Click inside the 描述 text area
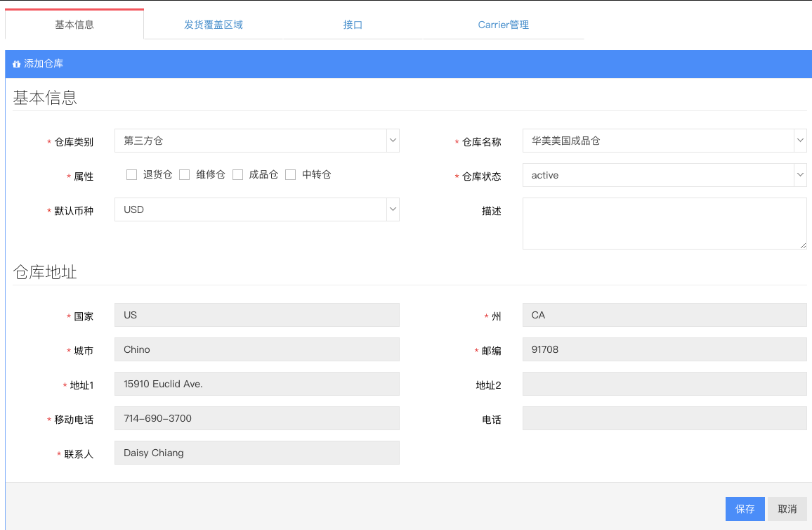812x530 pixels. (664, 224)
